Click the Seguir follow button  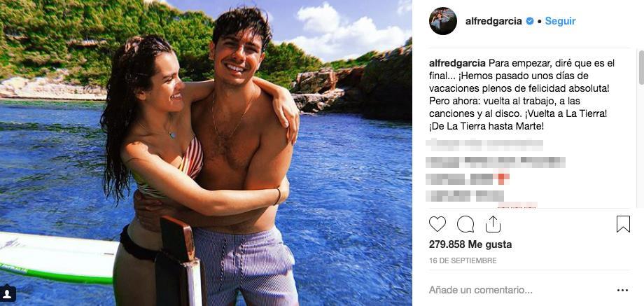click(560, 21)
